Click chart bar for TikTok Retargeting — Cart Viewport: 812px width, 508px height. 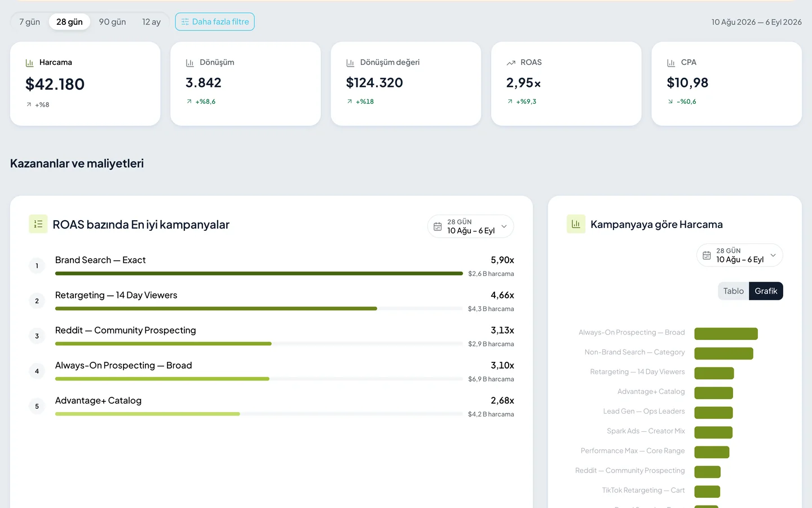point(707,492)
